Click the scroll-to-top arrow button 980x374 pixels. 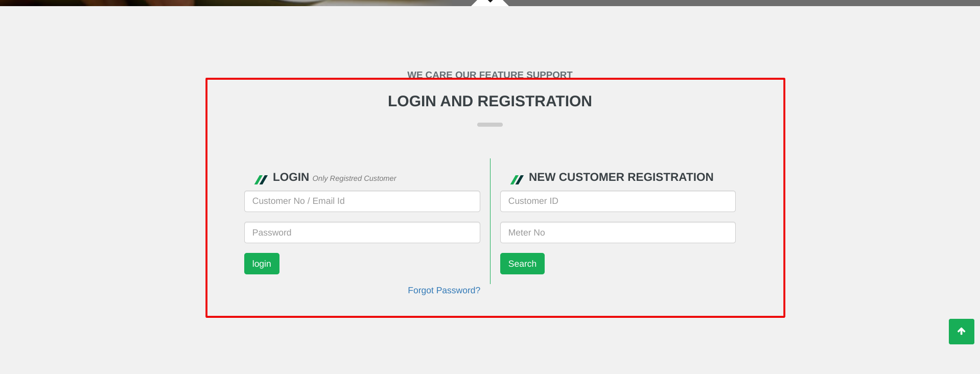pyautogui.click(x=961, y=332)
